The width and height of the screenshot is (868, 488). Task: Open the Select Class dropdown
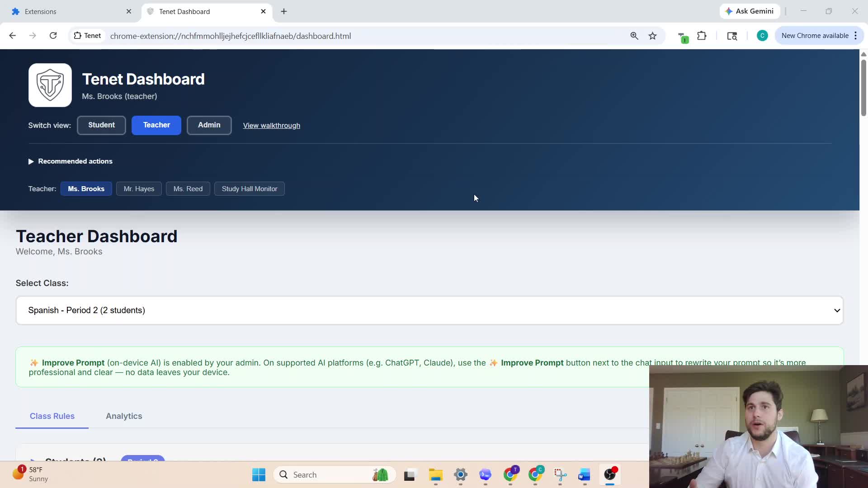point(429,310)
